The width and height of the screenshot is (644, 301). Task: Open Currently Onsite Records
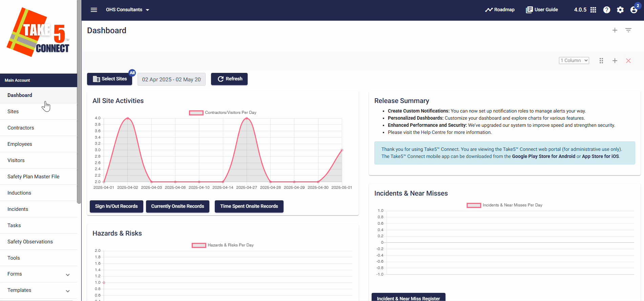click(x=178, y=206)
